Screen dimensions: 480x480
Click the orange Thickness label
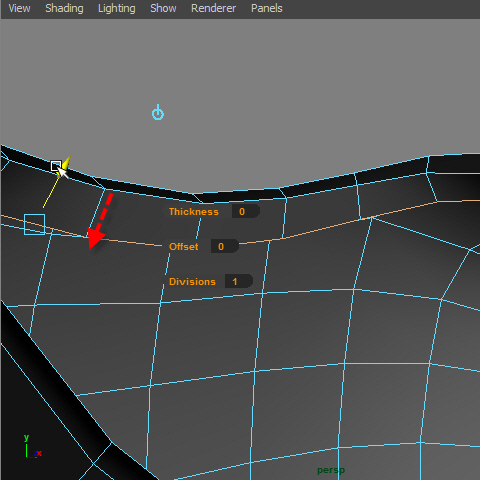(x=194, y=212)
